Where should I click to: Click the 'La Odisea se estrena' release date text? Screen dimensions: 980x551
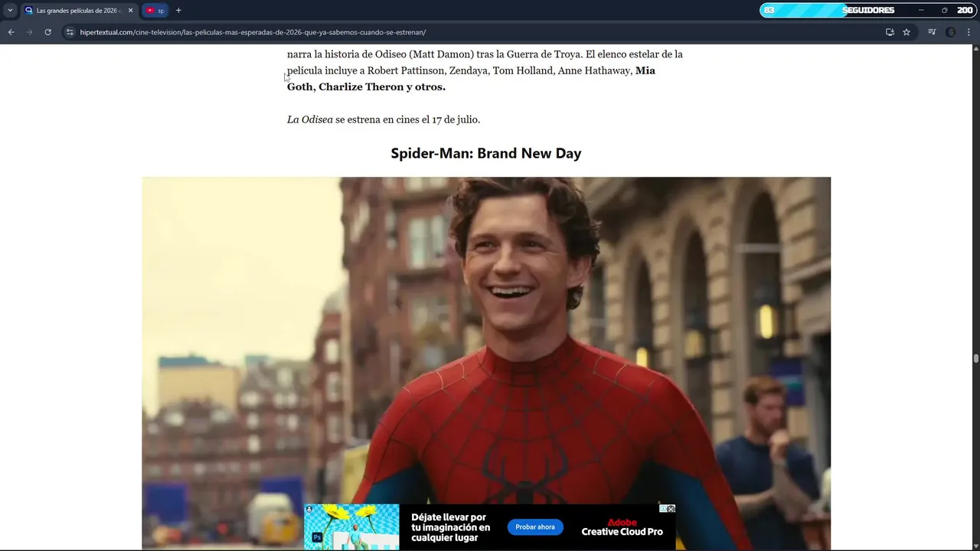(x=384, y=119)
